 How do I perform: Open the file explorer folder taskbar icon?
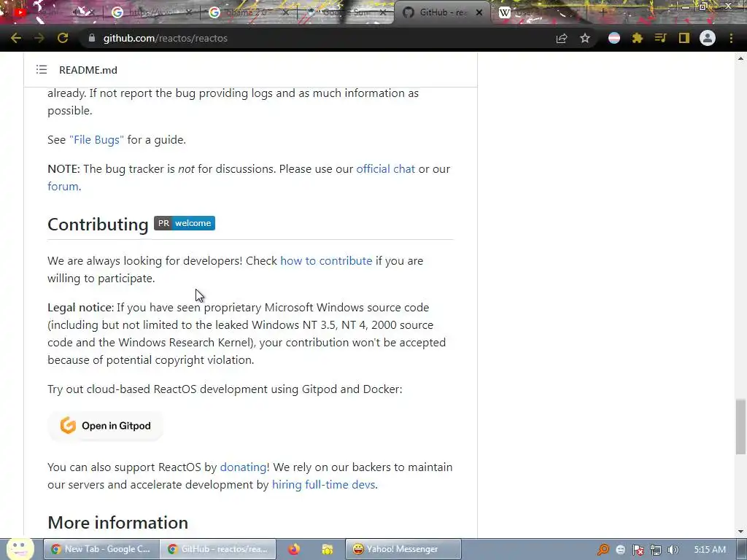tap(328, 549)
